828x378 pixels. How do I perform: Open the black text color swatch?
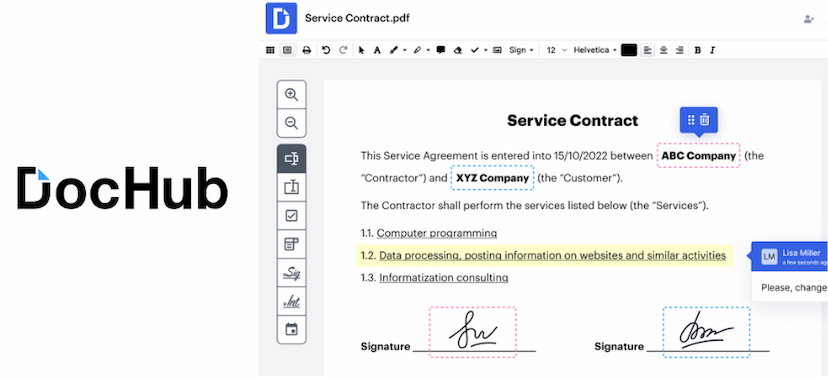629,50
